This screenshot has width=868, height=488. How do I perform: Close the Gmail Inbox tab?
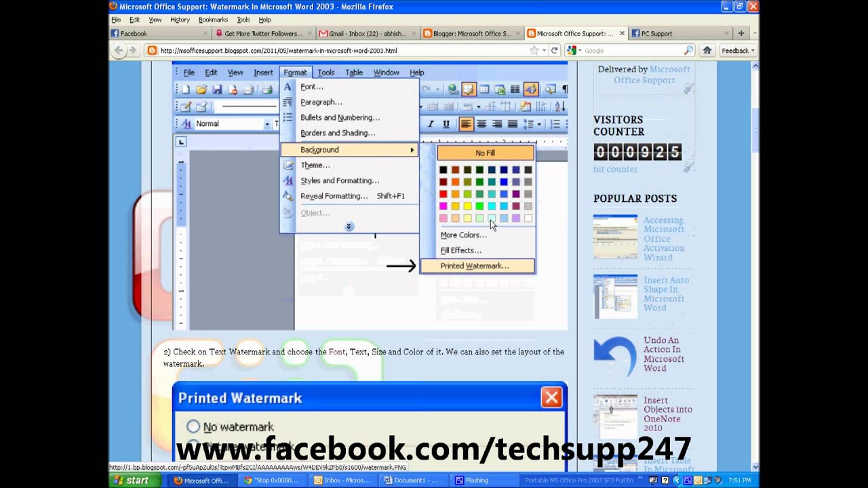coord(415,33)
